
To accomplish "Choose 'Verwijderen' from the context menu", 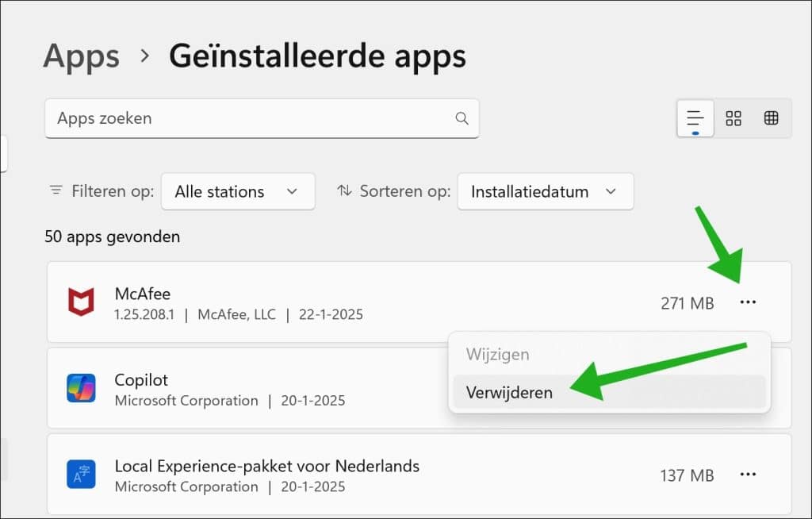I will pos(609,393).
